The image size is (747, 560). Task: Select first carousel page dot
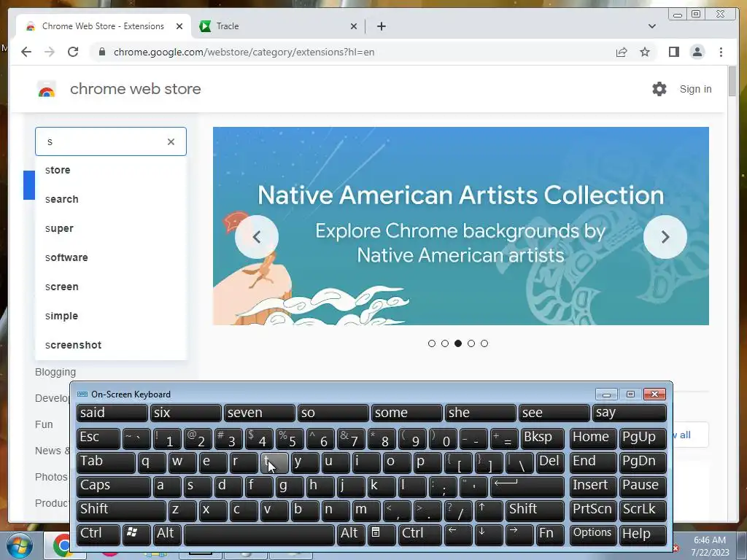pyautogui.click(x=432, y=343)
